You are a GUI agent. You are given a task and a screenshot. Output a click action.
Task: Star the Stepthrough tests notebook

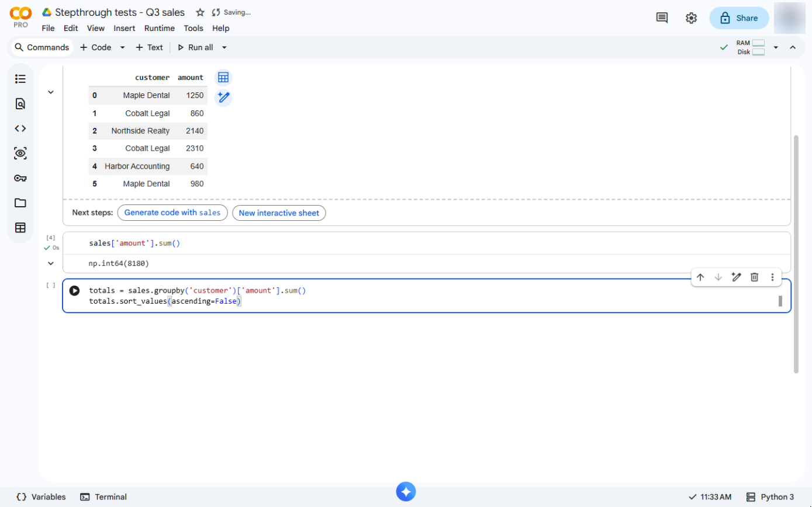point(200,12)
